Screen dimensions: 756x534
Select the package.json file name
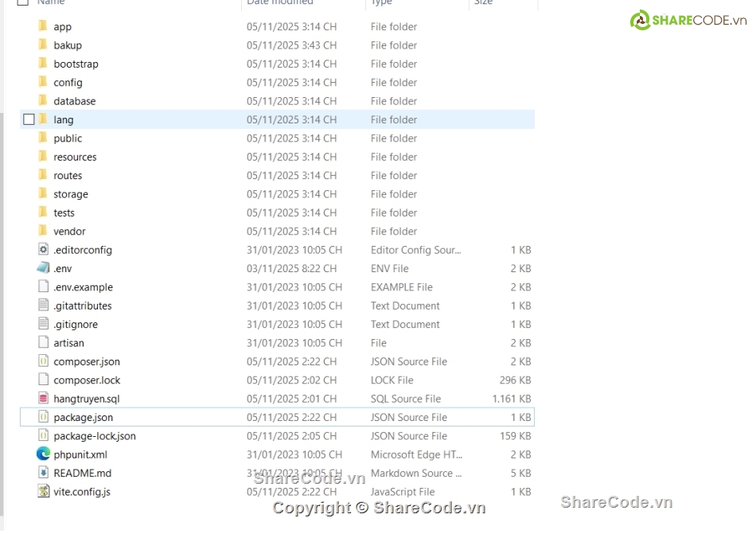tap(84, 417)
